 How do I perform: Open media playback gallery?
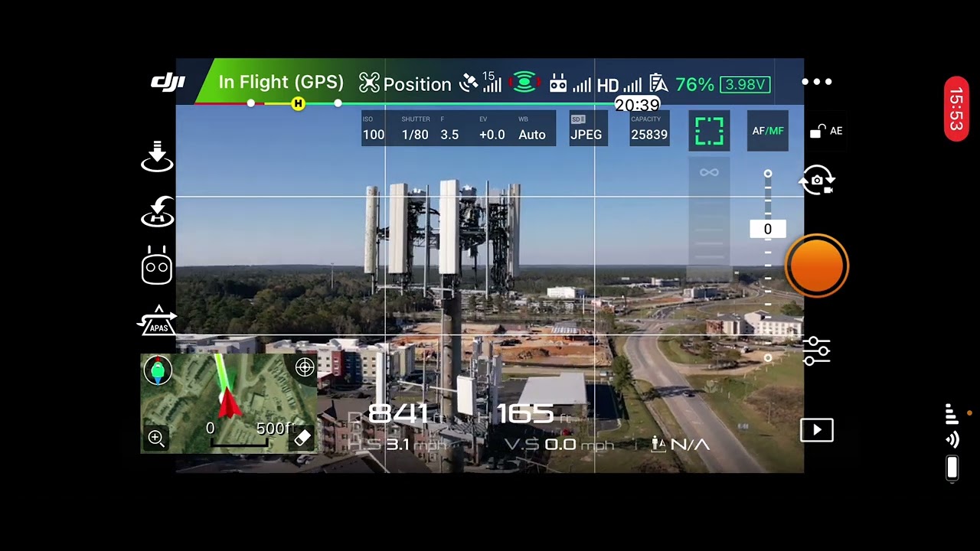tap(817, 430)
